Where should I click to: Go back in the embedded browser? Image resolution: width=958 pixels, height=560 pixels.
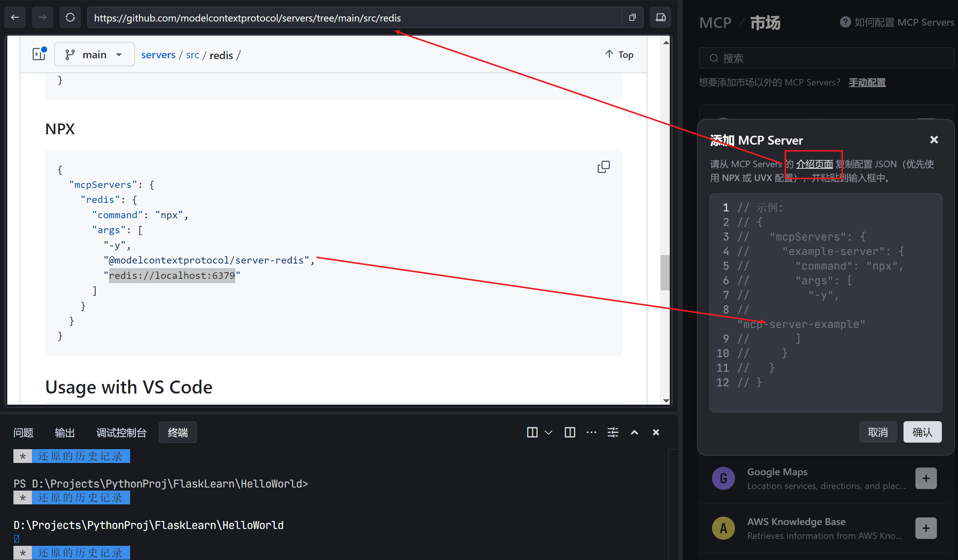(x=15, y=17)
